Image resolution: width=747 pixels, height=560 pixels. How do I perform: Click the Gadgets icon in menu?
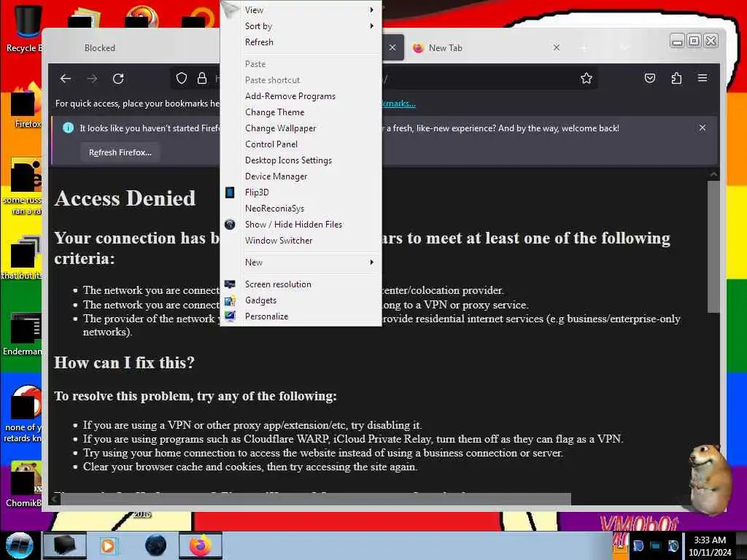(230, 300)
